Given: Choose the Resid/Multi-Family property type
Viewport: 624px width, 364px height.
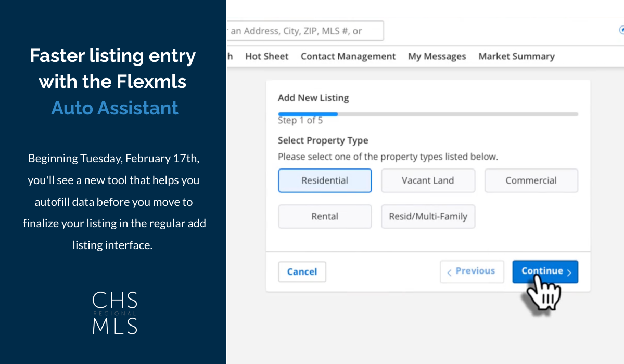Looking at the screenshot, I should [x=428, y=216].
